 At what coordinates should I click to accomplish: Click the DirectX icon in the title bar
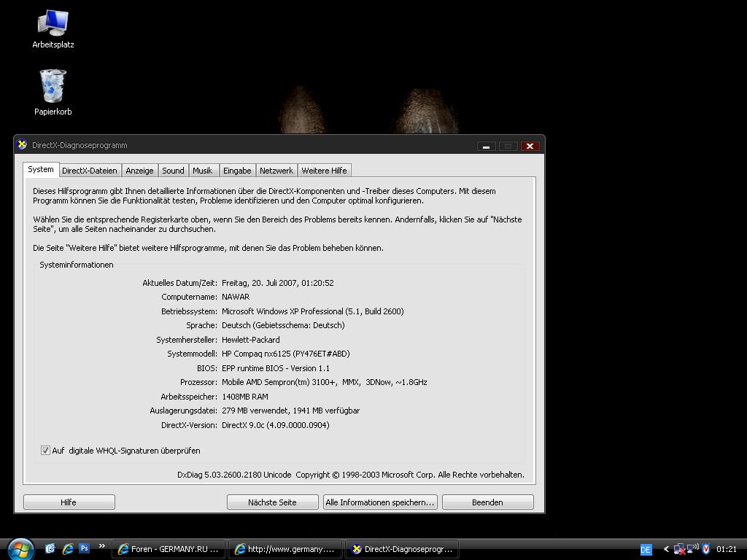coord(22,145)
